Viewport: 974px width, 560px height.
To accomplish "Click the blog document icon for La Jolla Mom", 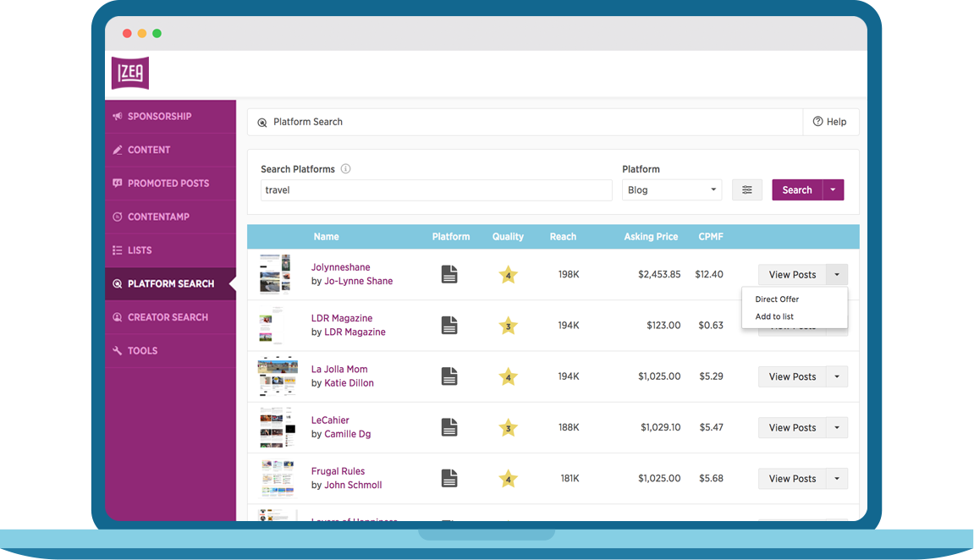I will pyautogui.click(x=449, y=376).
